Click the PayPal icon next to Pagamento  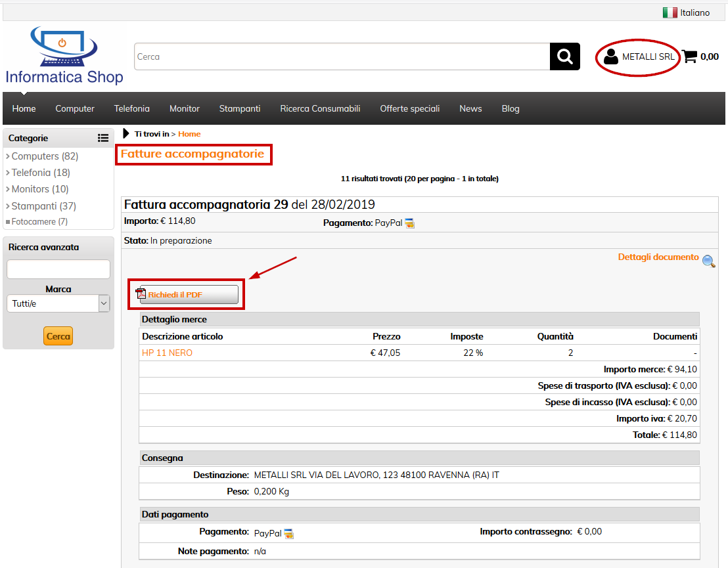pyautogui.click(x=409, y=223)
